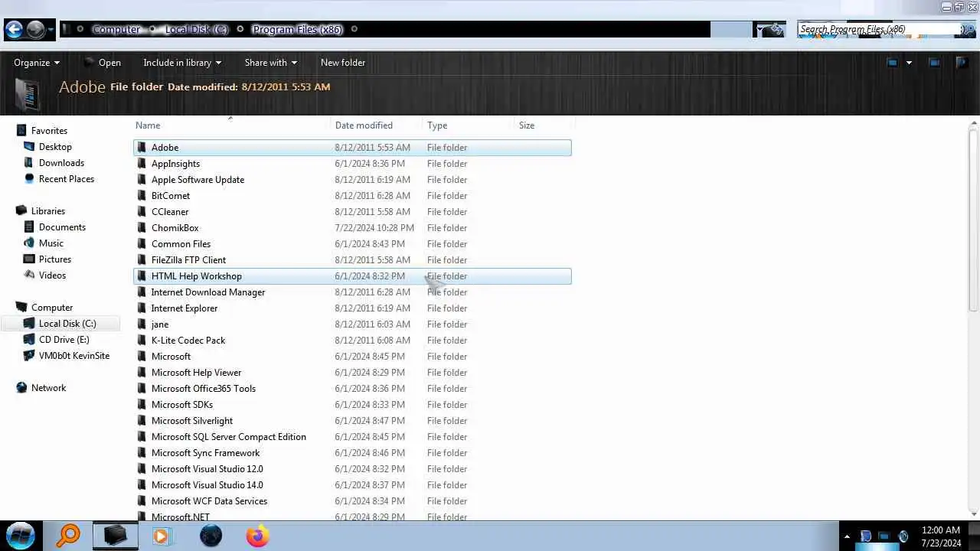Select CD Drive (E:) in navigation pane
980x551 pixels.
click(x=64, y=340)
